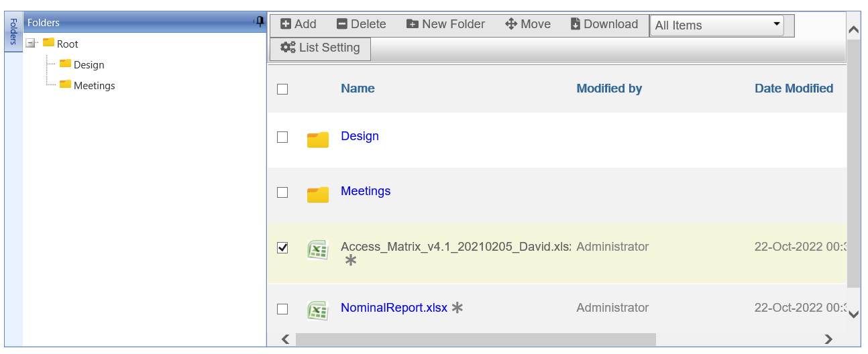Click the asterisk under Access_Matrix file name
The height and width of the screenshot is (354, 868).
(350, 261)
